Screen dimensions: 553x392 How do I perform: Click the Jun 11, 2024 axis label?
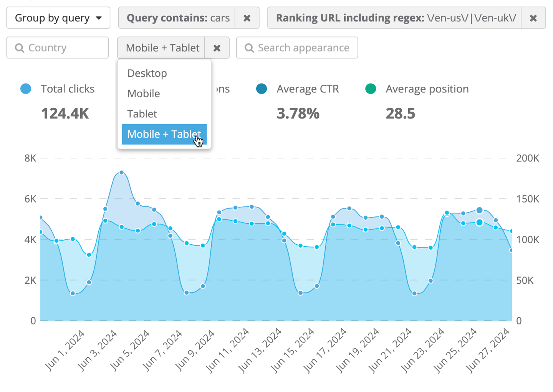[x=228, y=350]
